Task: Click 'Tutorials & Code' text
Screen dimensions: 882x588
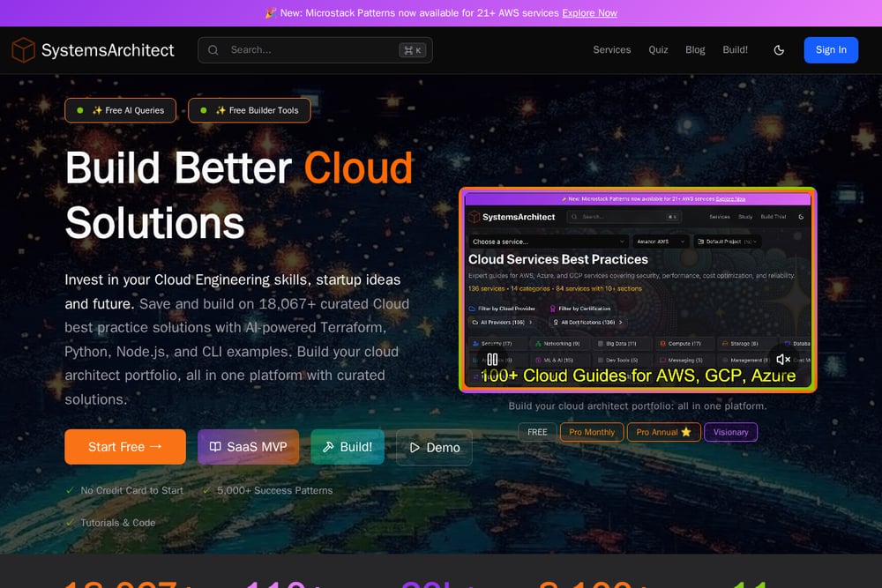Action: click(117, 523)
